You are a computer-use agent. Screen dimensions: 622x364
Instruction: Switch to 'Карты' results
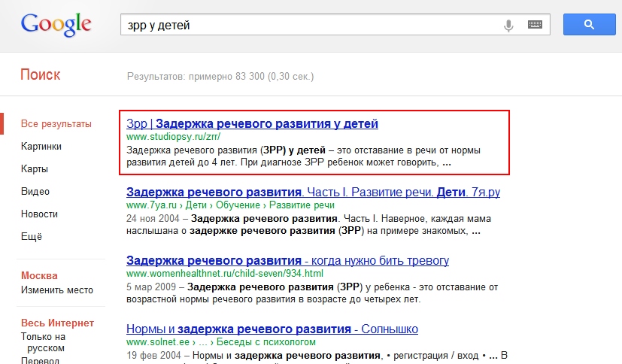tap(35, 169)
